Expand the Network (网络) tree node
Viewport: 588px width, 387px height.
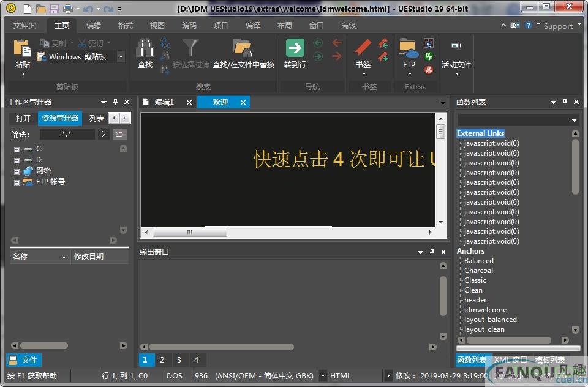click(17, 171)
